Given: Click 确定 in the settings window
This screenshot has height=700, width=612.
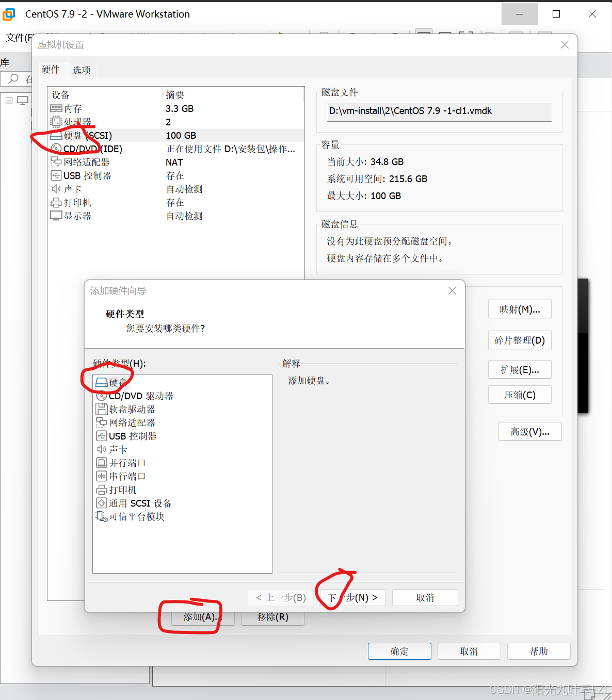Looking at the screenshot, I should [399, 651].
